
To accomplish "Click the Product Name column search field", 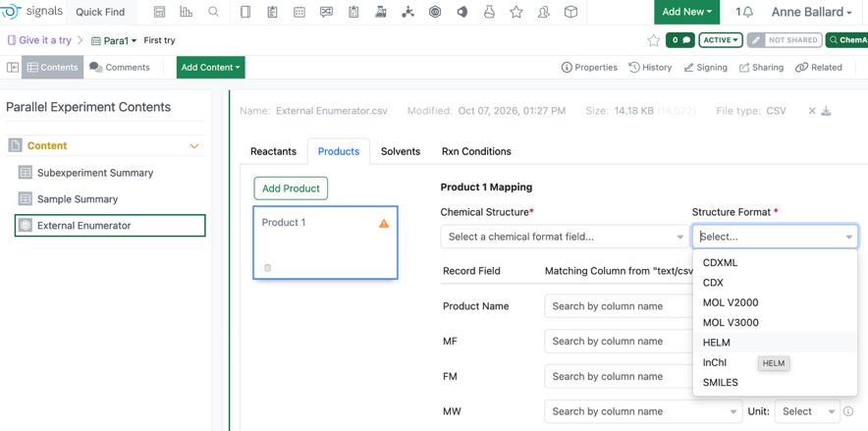I will [619, 306].
